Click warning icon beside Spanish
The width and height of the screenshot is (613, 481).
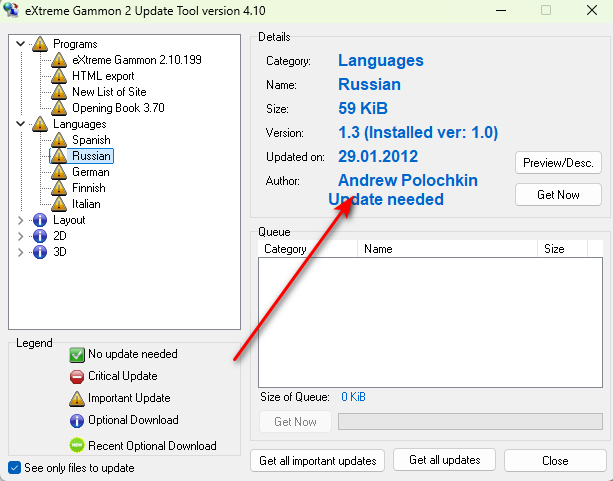point(59,140)
